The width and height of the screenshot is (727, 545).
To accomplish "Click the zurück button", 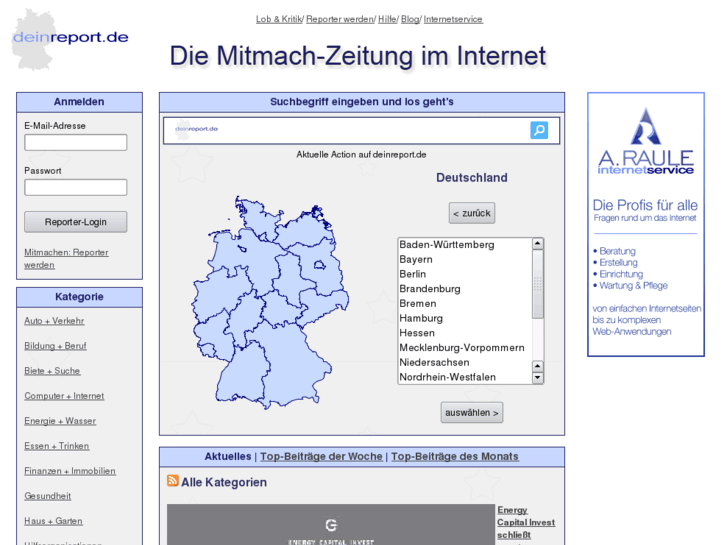I will pos(472,213).
